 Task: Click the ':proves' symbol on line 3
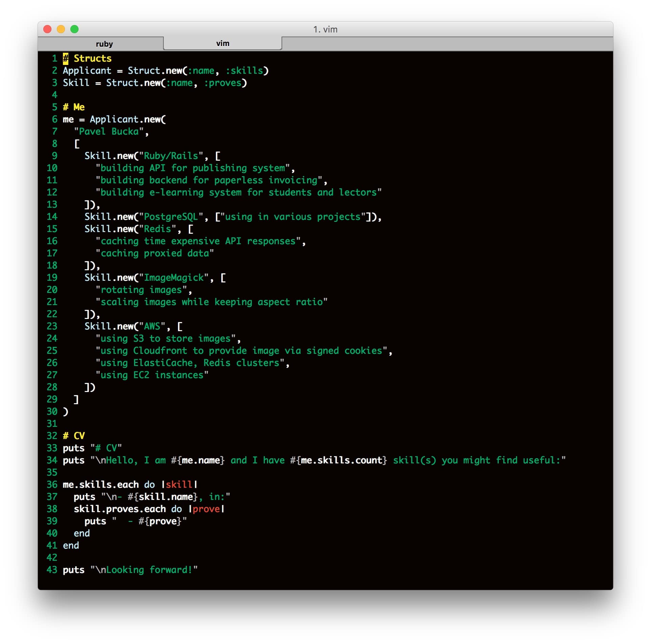tap(223, 83)
